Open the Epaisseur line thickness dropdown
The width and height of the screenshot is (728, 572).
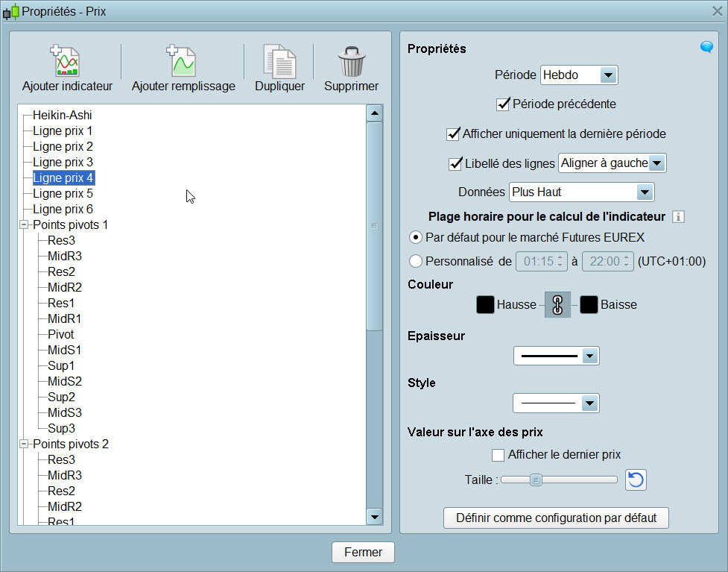pos(556,356)
